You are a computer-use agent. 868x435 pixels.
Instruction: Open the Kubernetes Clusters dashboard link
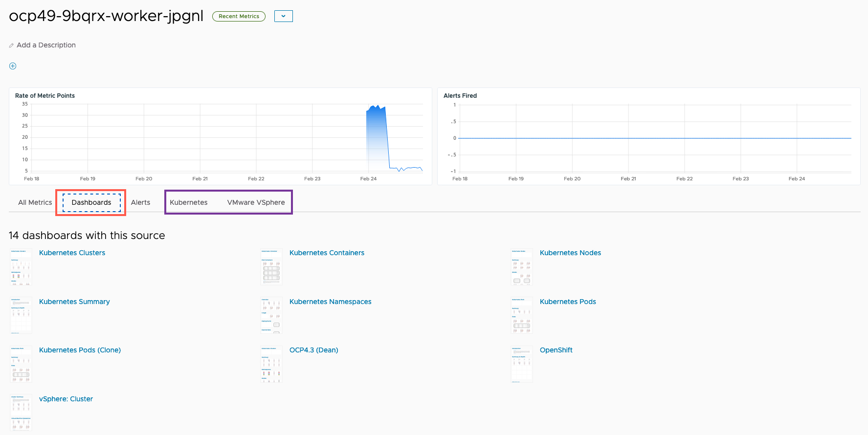(72, 253)
